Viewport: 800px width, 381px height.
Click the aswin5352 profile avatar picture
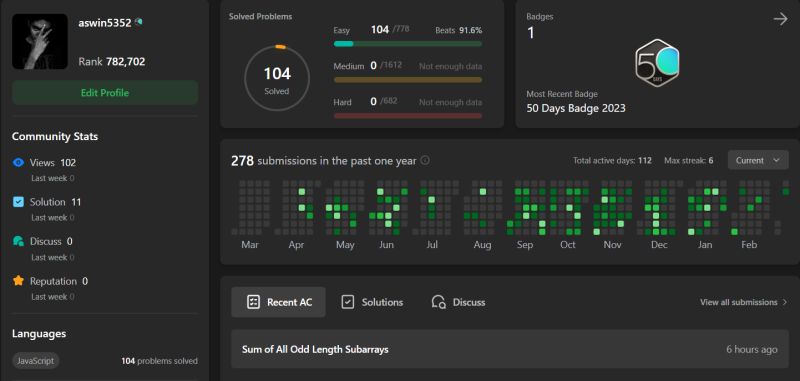tap(40, 41)
